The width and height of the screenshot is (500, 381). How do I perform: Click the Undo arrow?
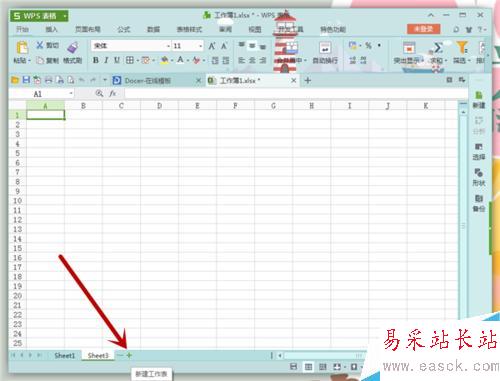[x=82, y=80]
